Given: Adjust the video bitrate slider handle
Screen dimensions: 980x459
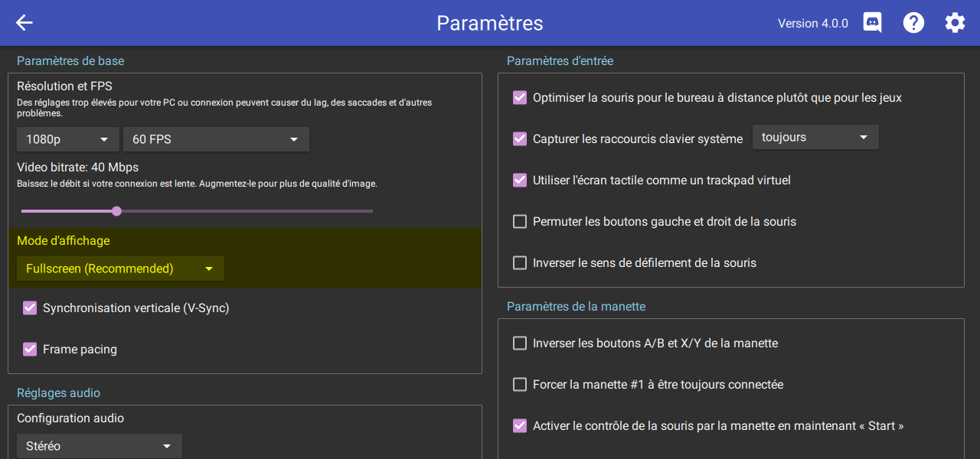Looking at the screenshot, I should point(116,211).
